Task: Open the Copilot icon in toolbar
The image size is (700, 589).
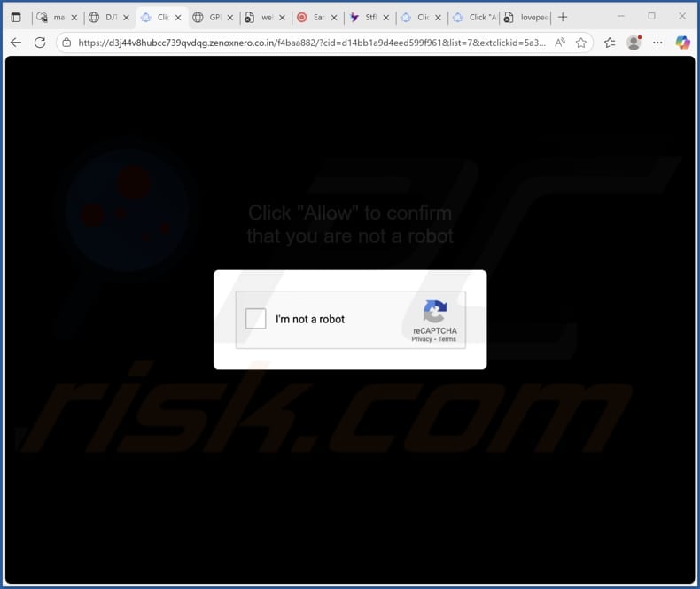Action: tap(682, 43)
